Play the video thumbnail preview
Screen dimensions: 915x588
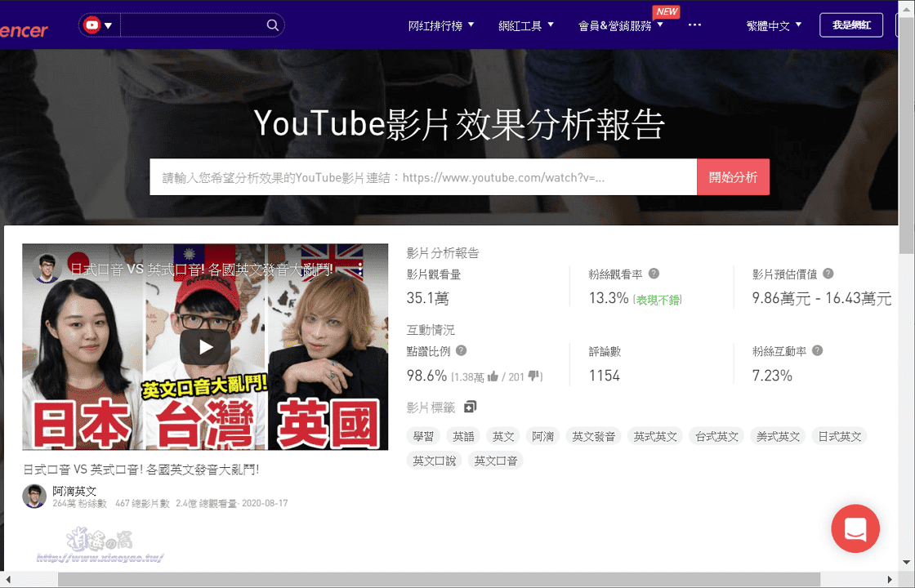coord(205,347)
